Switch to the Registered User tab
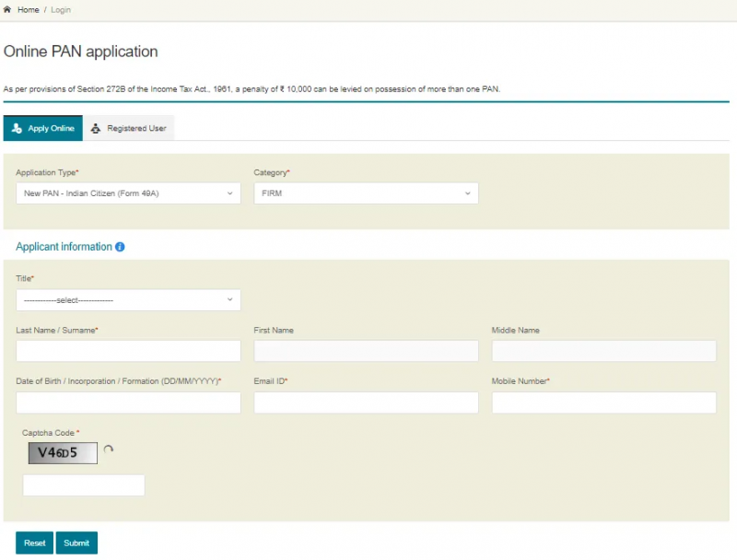 134,129
